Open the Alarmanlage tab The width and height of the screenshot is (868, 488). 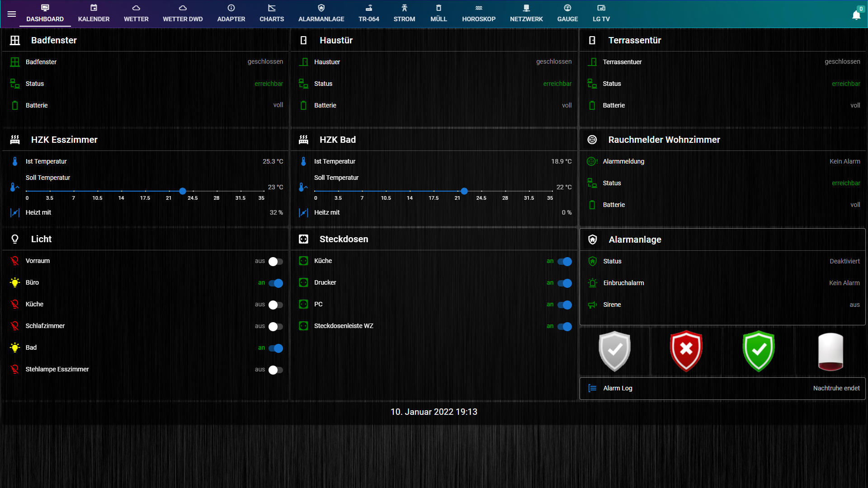click(x=321, y=14)
